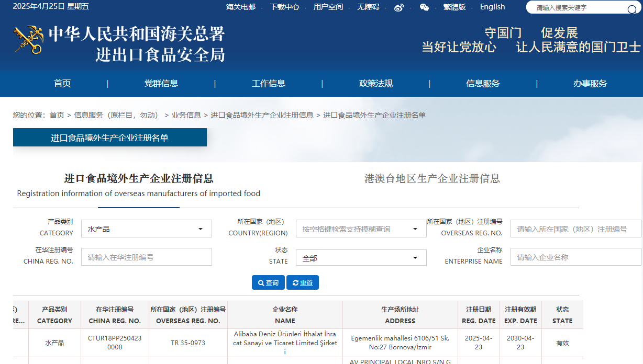Expand the 状态 state dropdown
This screenshot has height=364, width=643.
(361, 258)
